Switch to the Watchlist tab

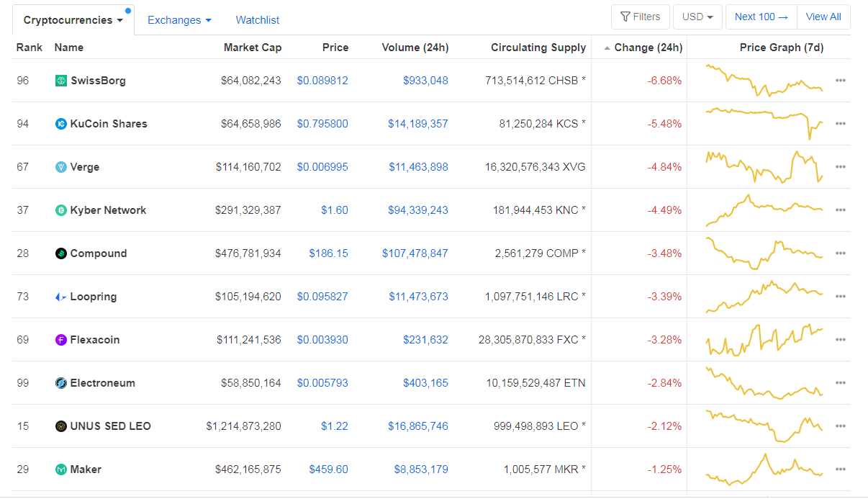[258, 20]
